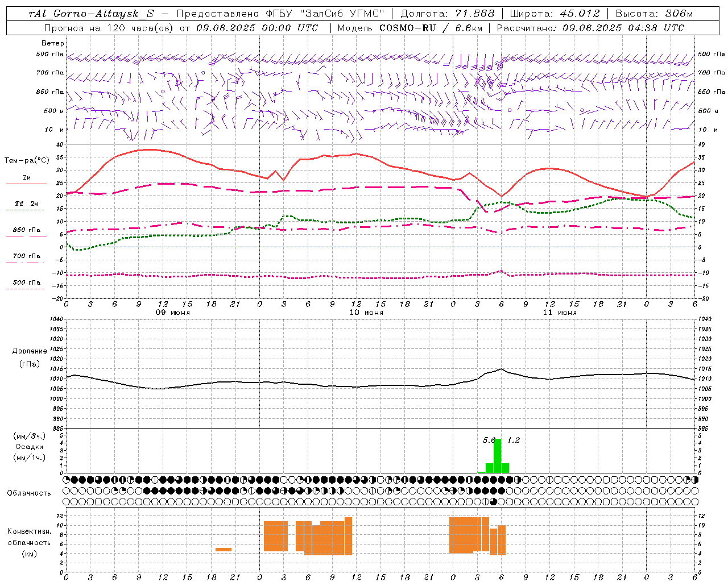
Task: Select the Долгота: 71.868 header value
Action: (448, 14)
